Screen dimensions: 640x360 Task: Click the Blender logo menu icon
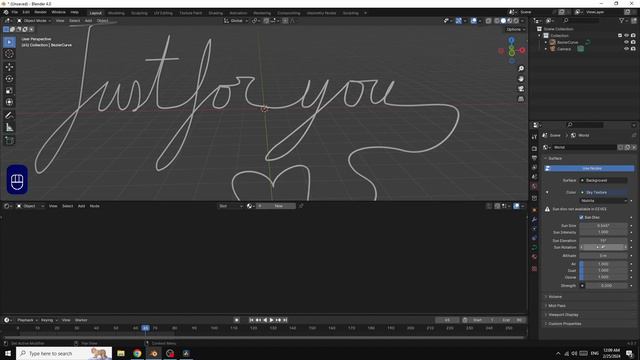[6, 12]
